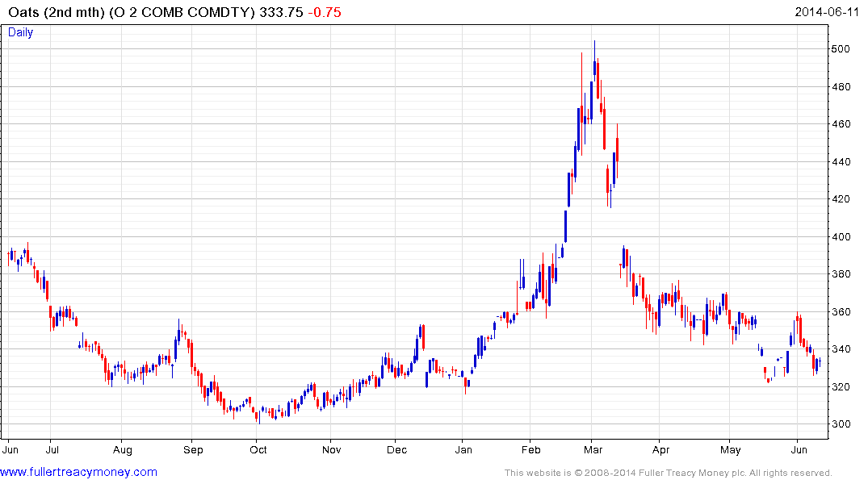Click the 'Jul' month label on time axis

pyautogui.click(x=52, y=449)
